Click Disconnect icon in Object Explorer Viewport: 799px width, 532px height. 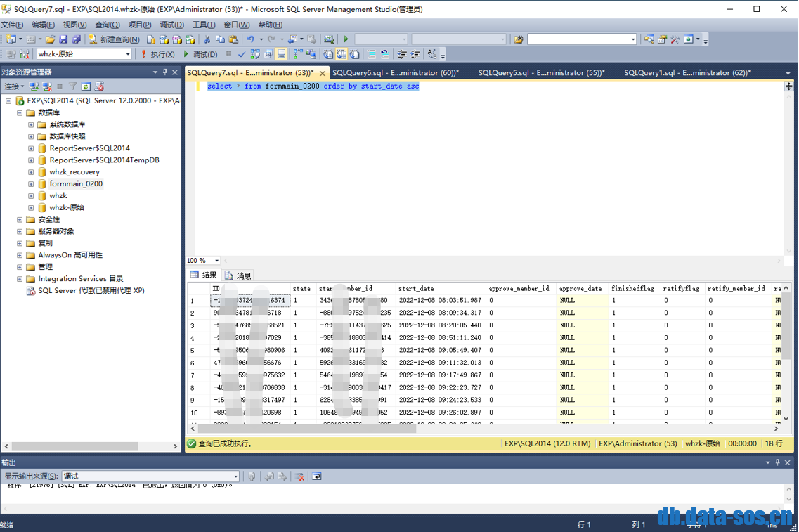click(47, 86)
